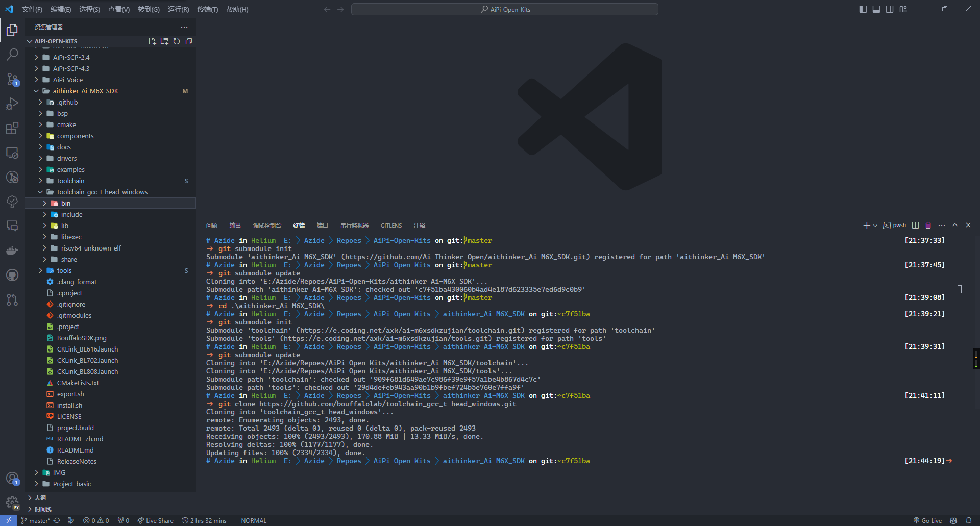Image resolution: width=980 pixels, height=526 pixels.
Task: Open Run and Debug view
Action: coord(12,104)
